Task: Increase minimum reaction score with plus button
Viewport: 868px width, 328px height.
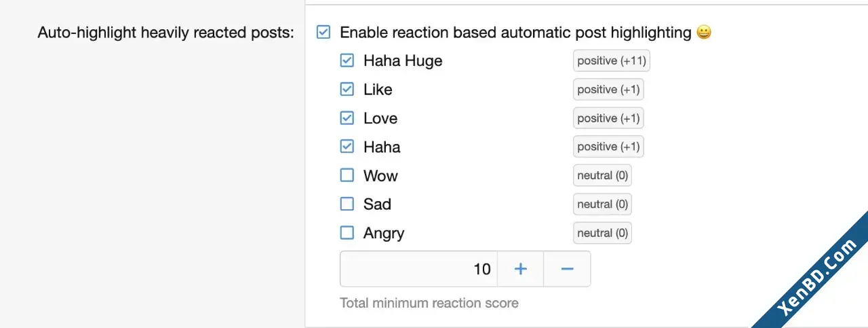Action: (x=521, y=269)
